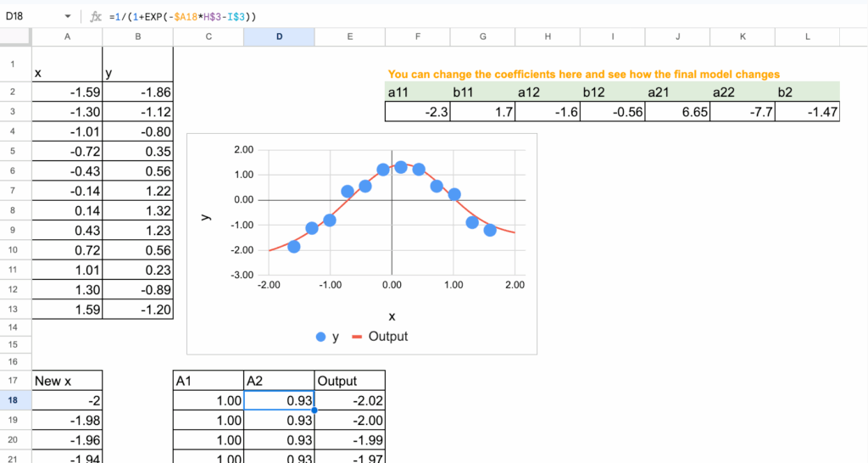Viewport: 868px width, 463px height.
Task: Select the a21 coefficient value 6.65
Action: tap(677, 112)
